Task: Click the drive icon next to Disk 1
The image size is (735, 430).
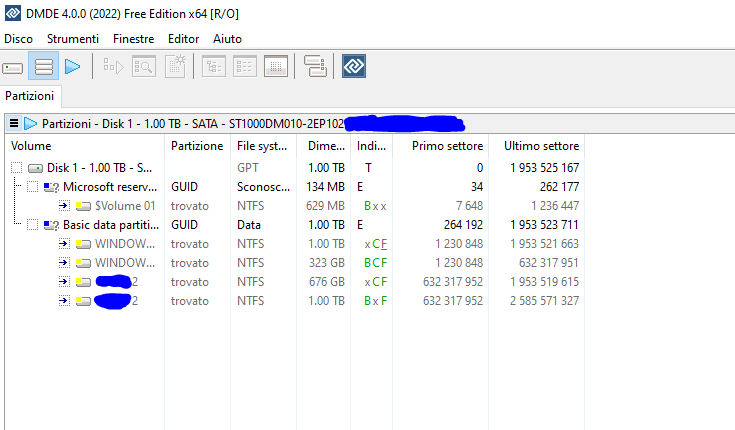Action: point(36,168)
